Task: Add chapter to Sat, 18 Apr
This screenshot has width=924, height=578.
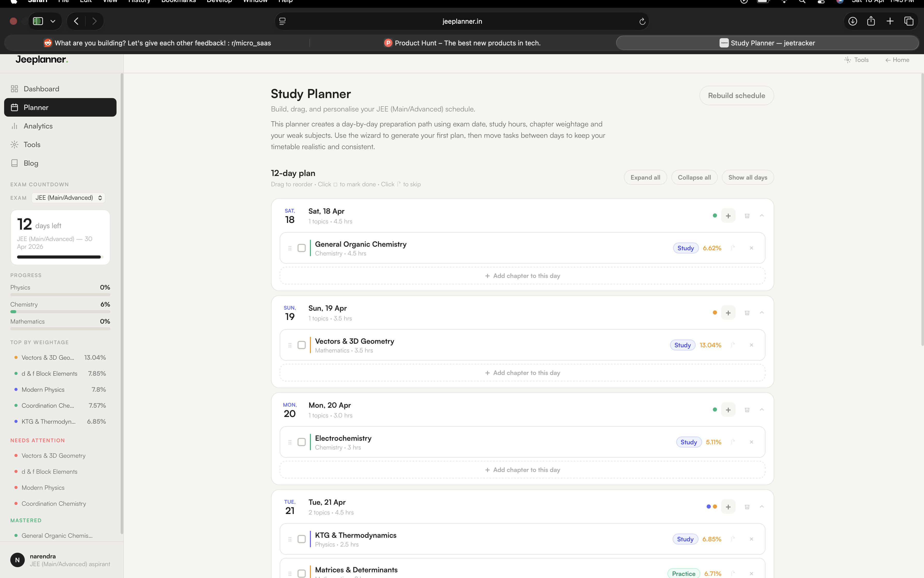Action: [x=522, y=276]
